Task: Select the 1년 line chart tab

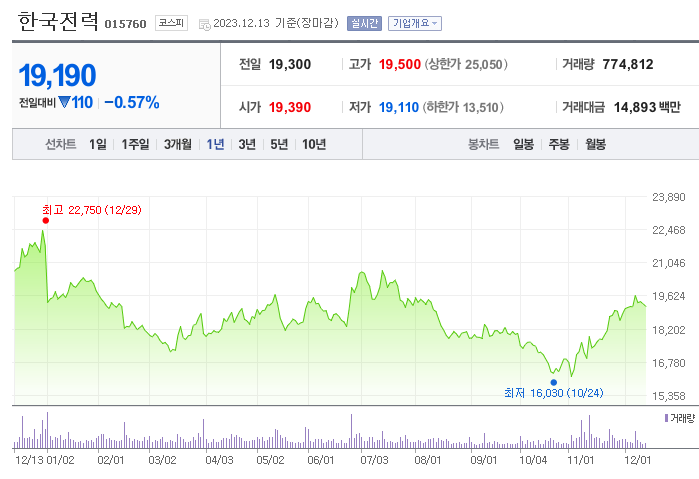Action: tap(215, 144)
